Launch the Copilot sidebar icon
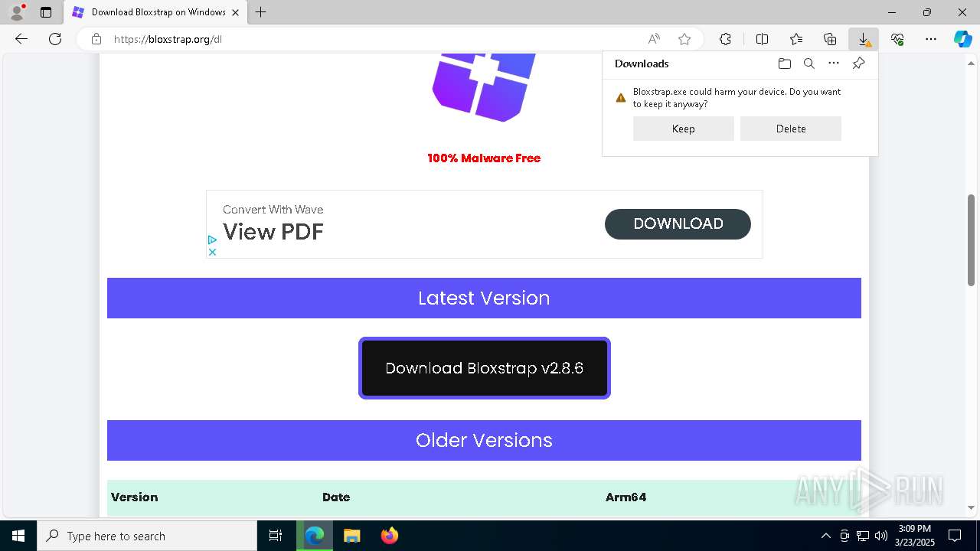 (x=962, y=39)
